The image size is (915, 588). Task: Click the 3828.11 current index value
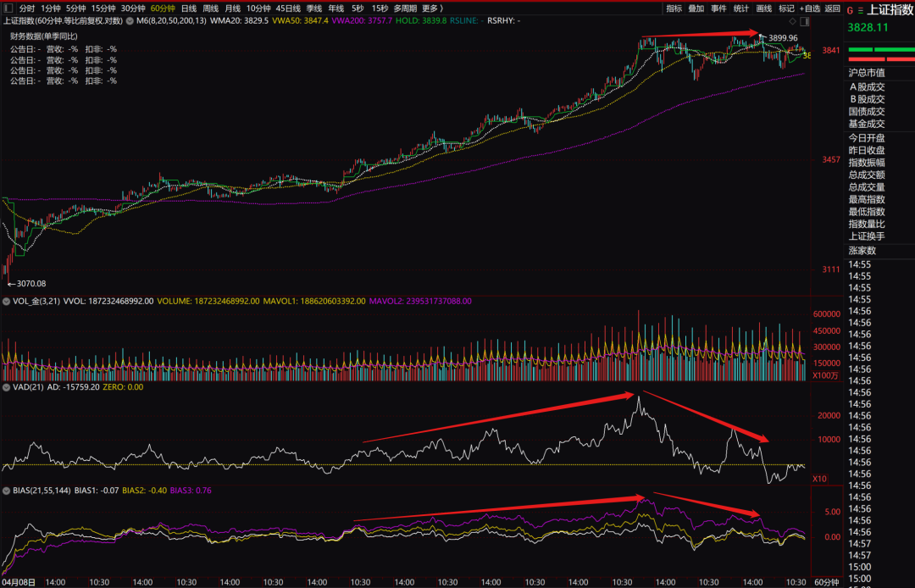868,27
